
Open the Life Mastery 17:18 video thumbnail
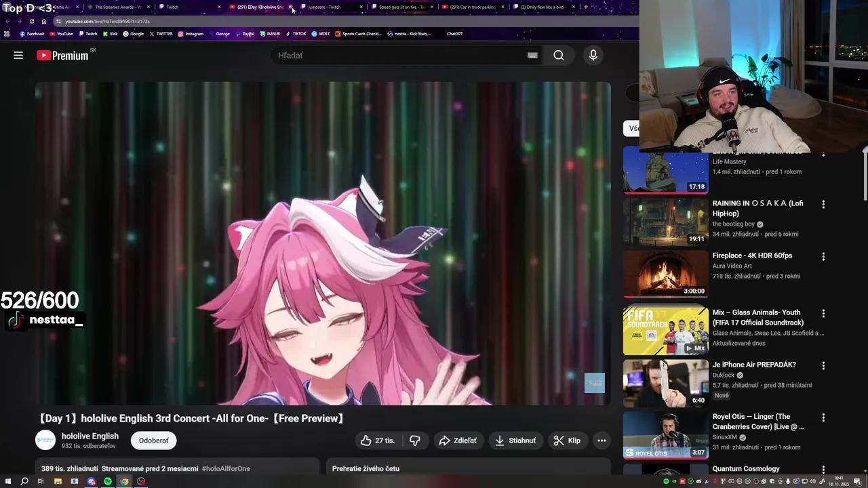[666, 171]
